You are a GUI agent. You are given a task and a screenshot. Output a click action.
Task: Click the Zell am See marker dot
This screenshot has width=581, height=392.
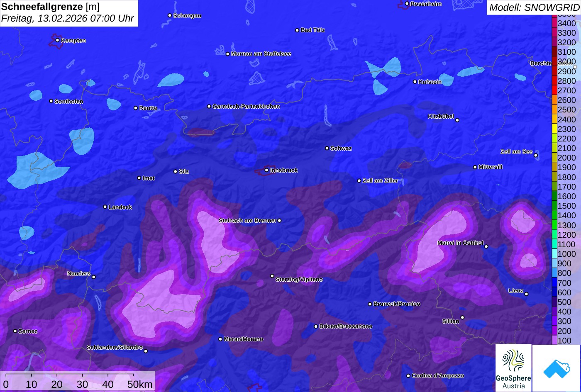[x=536, y=156]
